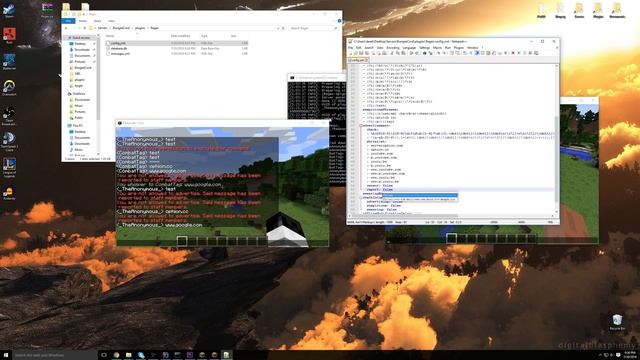Click the Task View taskbar icon
Image resolution: width=640 pixels, height=360 pixels.
tap(104, 355)
